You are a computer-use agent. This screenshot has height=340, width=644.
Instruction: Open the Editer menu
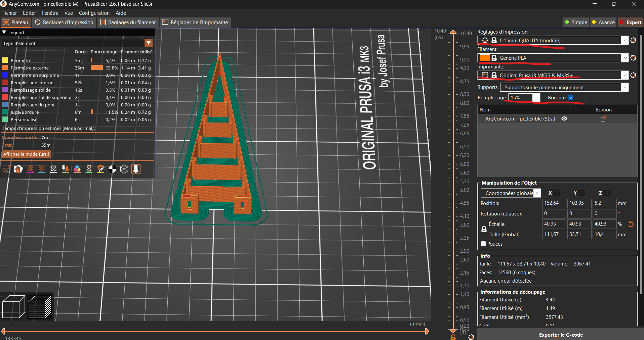(29, 13)
